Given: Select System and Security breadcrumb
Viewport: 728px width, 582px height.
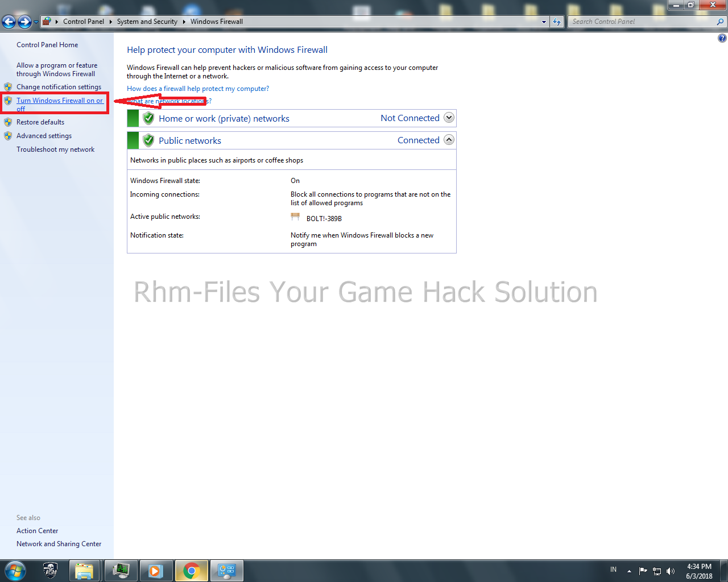Looking at the screenshot, I should coord(147,22).
